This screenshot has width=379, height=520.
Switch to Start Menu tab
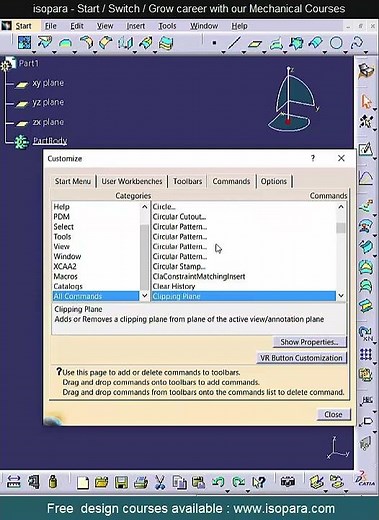pyautogui.click(x=73, y=181)
